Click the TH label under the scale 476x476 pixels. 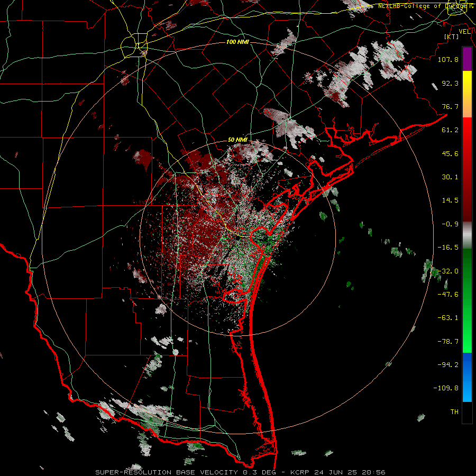click(x=454, y=411)
